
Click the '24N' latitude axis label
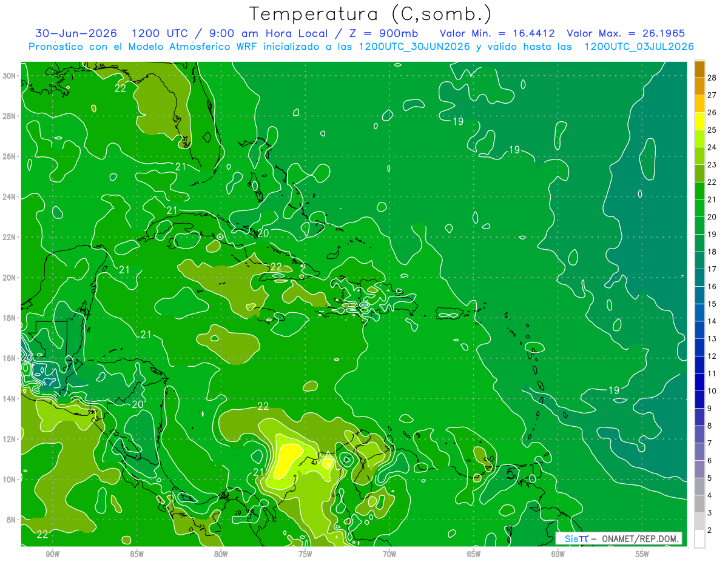(10, 197)
